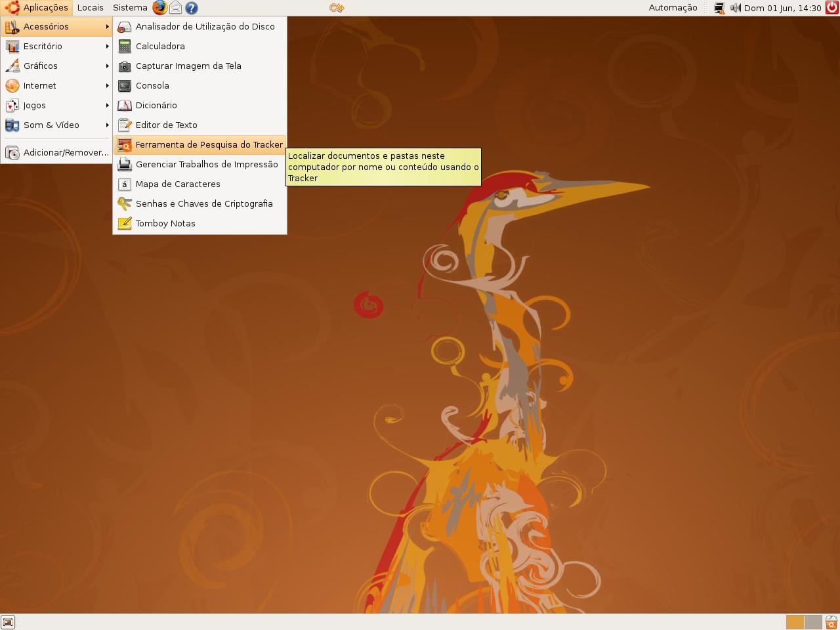Click the Gráficos icon
Image resolution: width=840 pixels, height=630 pixels.
(12, 66)
